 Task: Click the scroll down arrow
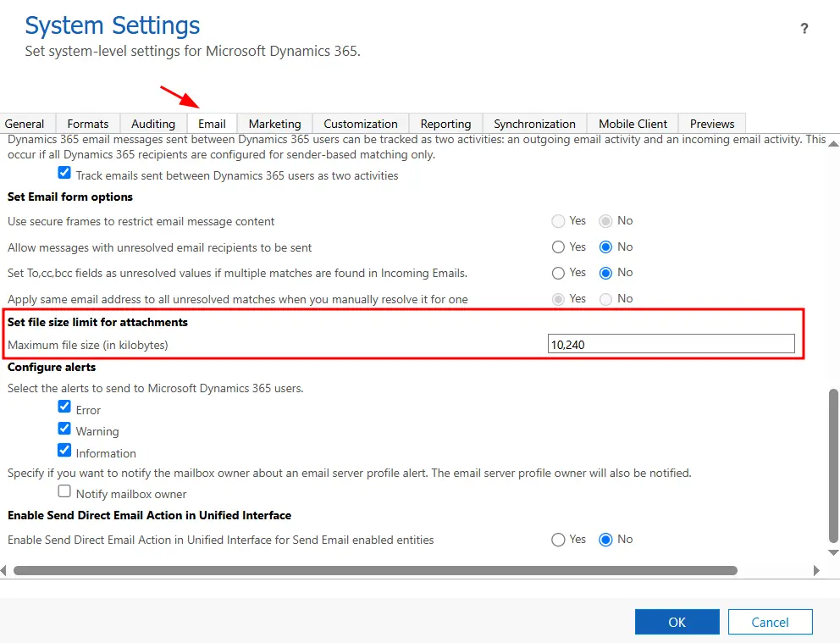click(833, 552)
